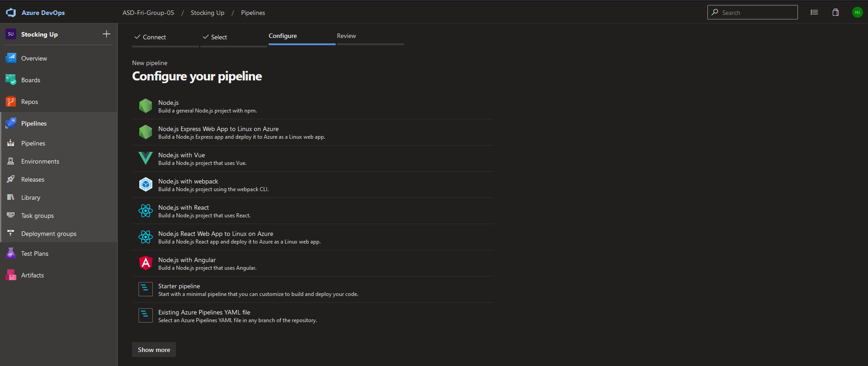868x366 pixels.
Task: Open the Repos sidebar icon
Action: [x=11, y=102]
